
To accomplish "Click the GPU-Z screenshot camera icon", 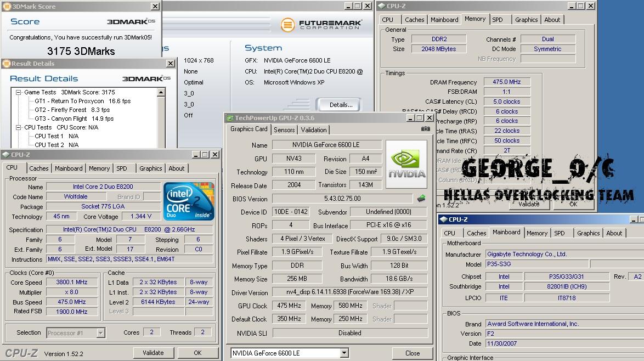I will click(426, 129).
